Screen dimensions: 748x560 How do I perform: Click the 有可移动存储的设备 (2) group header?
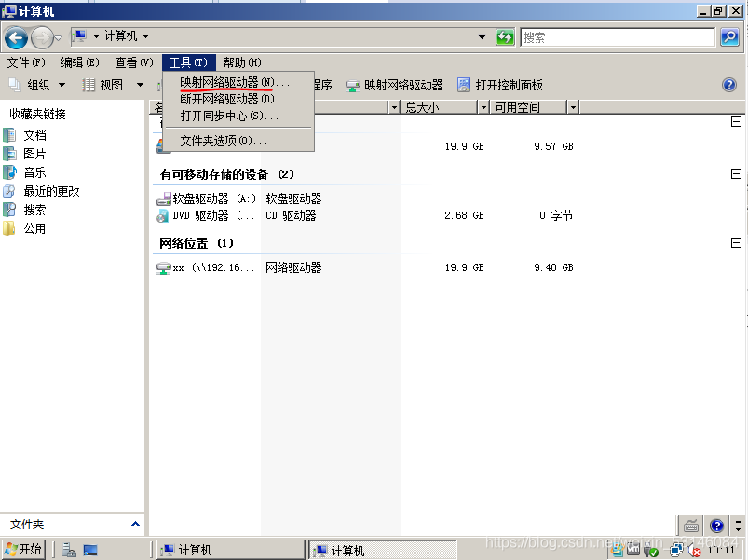coord(227,174)
